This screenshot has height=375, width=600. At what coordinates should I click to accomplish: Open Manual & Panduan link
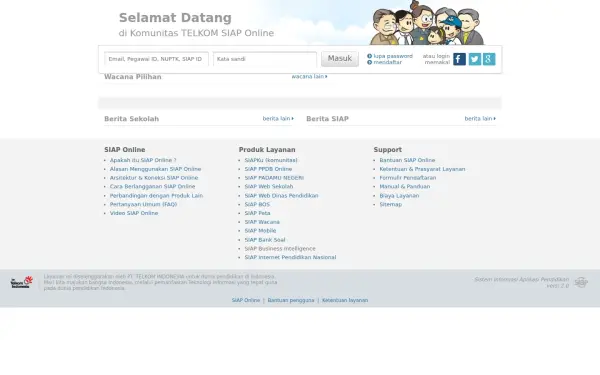(x=405, y=187)
